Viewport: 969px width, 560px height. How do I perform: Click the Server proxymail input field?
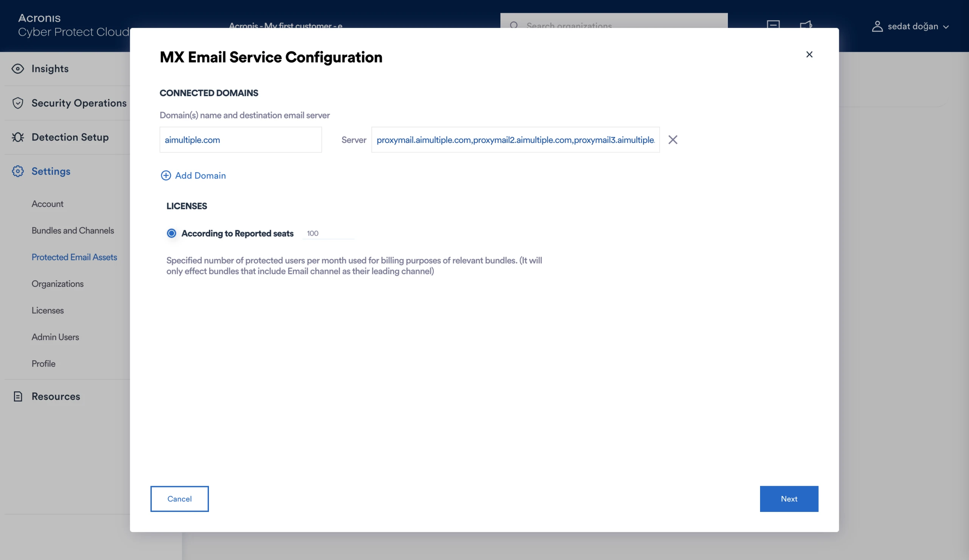click(516, 140)
